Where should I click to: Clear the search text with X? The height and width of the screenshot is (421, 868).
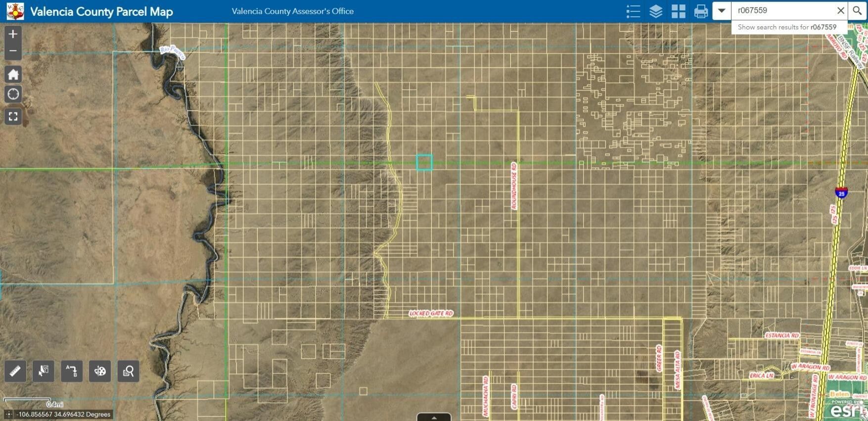[840, 10]
